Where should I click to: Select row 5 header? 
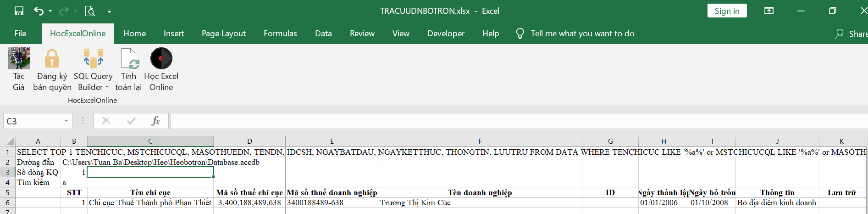tap(8, 192)
